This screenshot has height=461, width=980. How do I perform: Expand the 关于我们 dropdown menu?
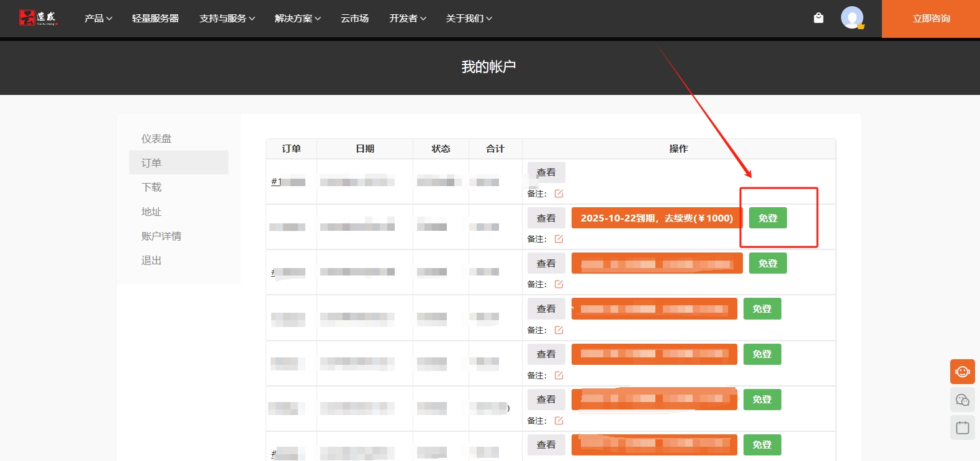coord(469,19)
